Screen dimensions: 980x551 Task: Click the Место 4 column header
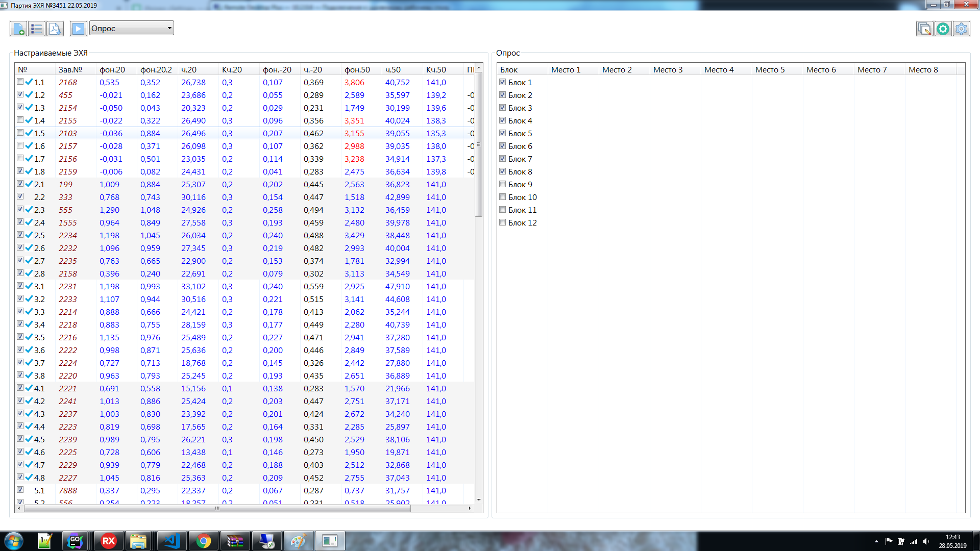click(719, 69)
